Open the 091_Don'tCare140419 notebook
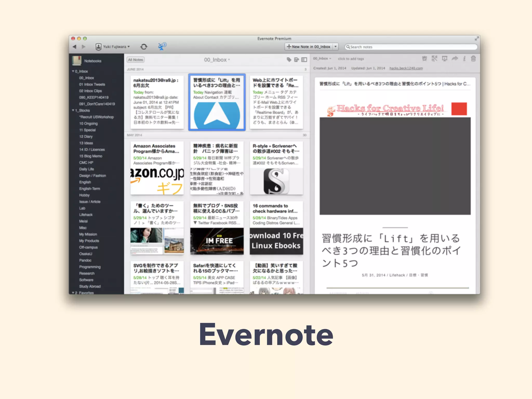 click(97, 104)
